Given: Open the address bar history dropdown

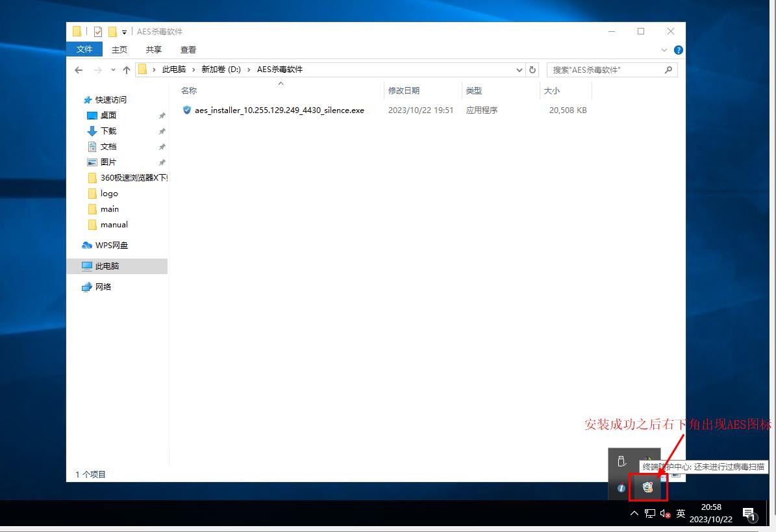Looking at the screenshot, I should click(519, 70).
